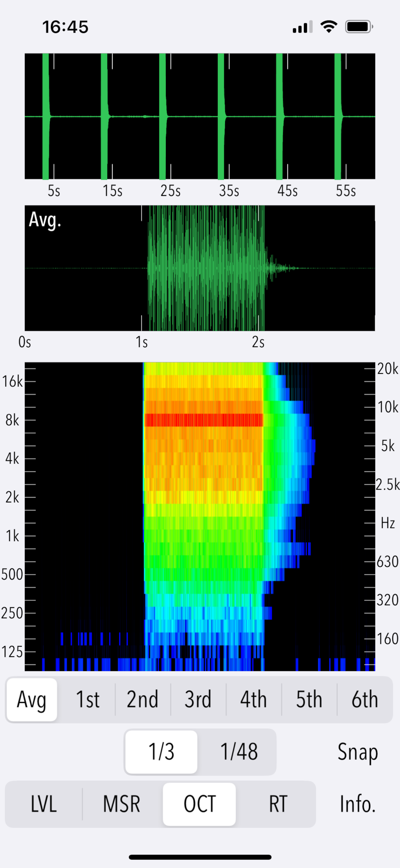Select the OCT mode tab
Screen dimensions: 400x868
click(x=199, y=804)
